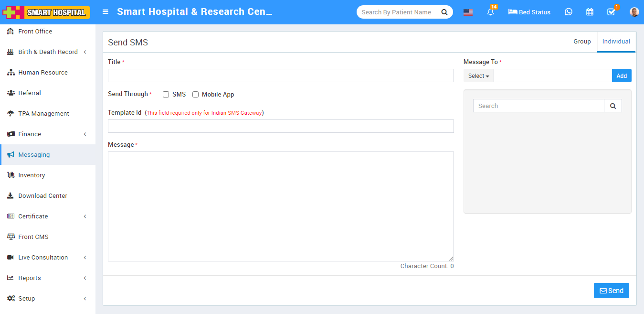This screenshot has height=314, width=644.
Task: Click the Send button
Action: click(611, 291)
